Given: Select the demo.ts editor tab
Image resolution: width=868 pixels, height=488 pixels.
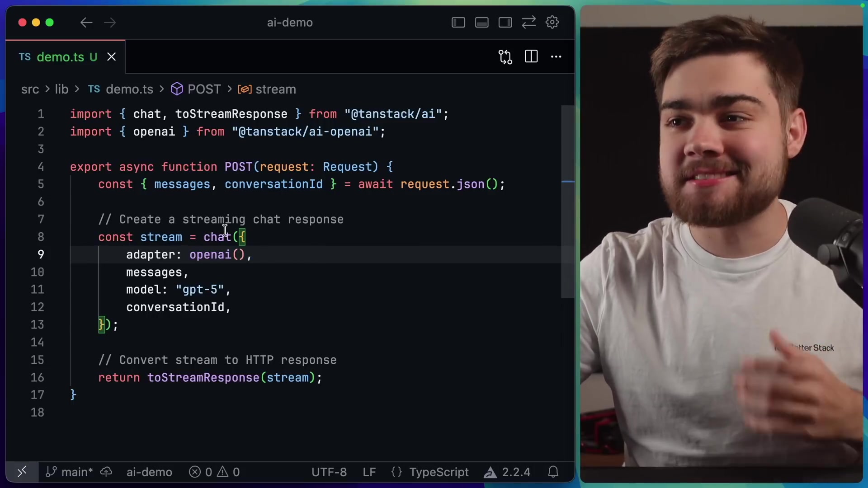Looking at the screenshot, I should click(59, 57).
